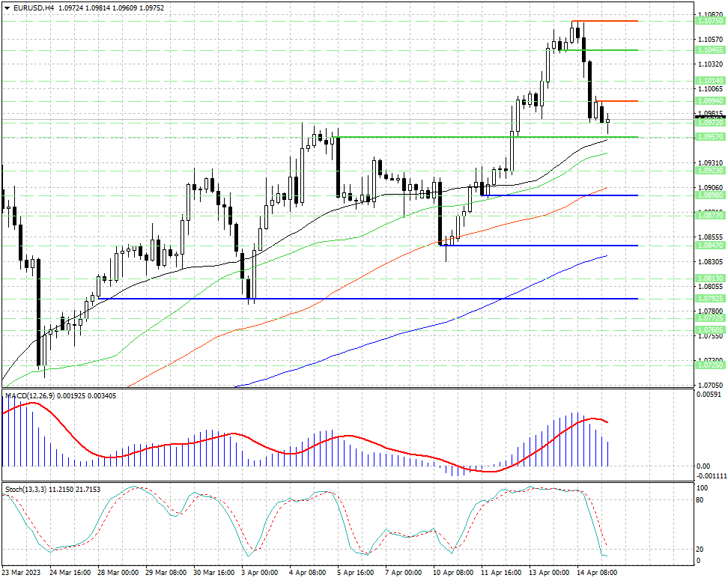This screenshot has width=728, height=581.
Task: Click the 4 Apr 08:00 date label
Action: click(308, 573)
